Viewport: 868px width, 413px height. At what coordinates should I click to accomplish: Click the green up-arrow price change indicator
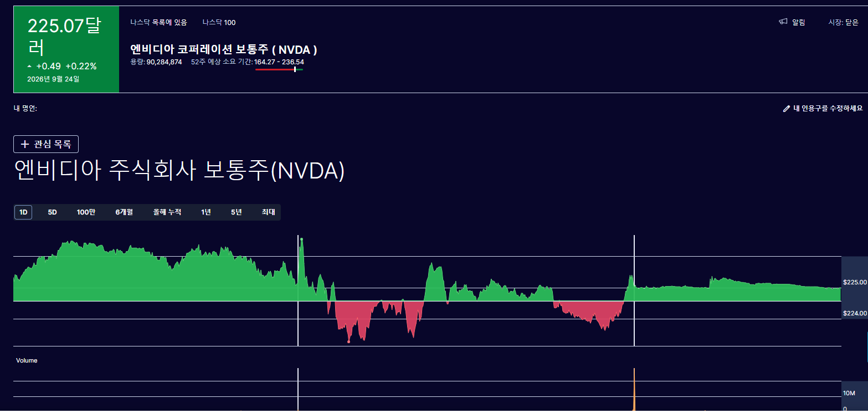click(29, 67)
